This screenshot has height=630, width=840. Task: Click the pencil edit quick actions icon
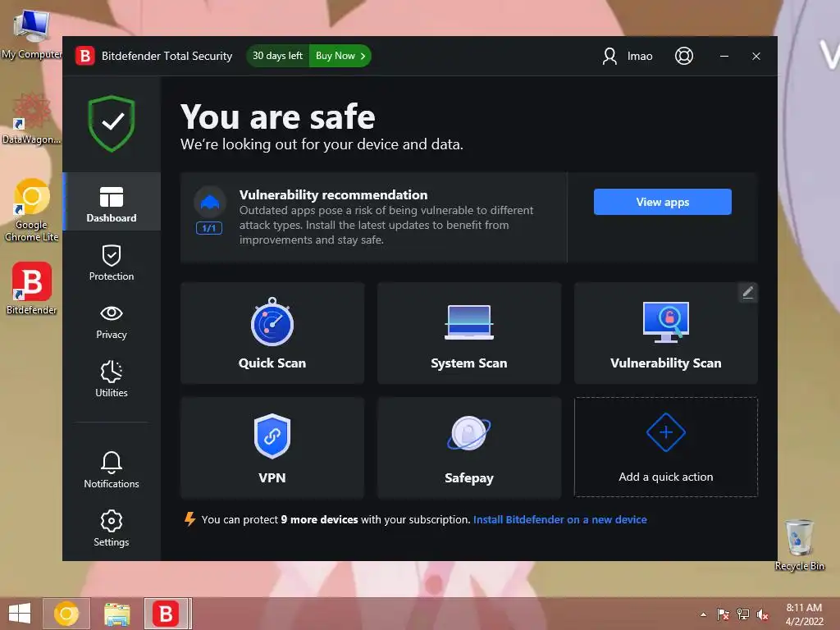(748, 292)
